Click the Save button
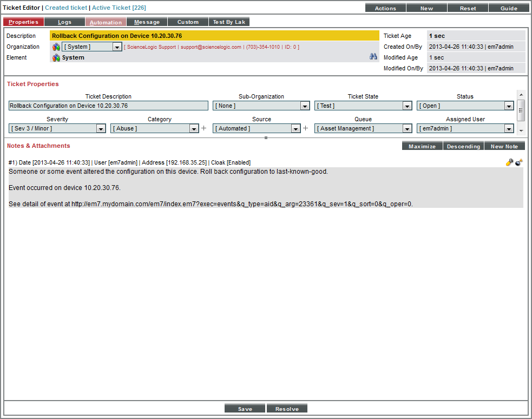 tap(245, 409)
